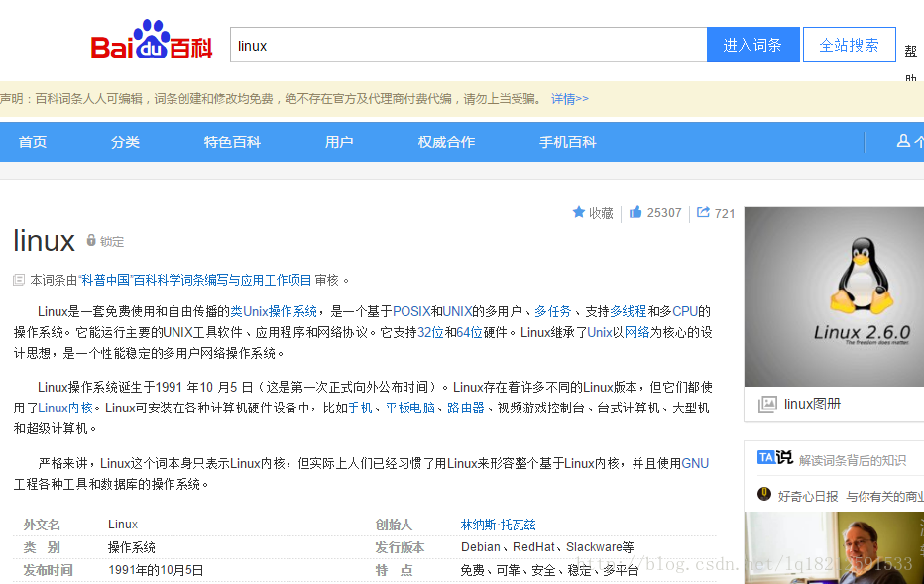This screenshot has height=584, width=924.
Task: Open the CPU link
Action: point(685,311)
